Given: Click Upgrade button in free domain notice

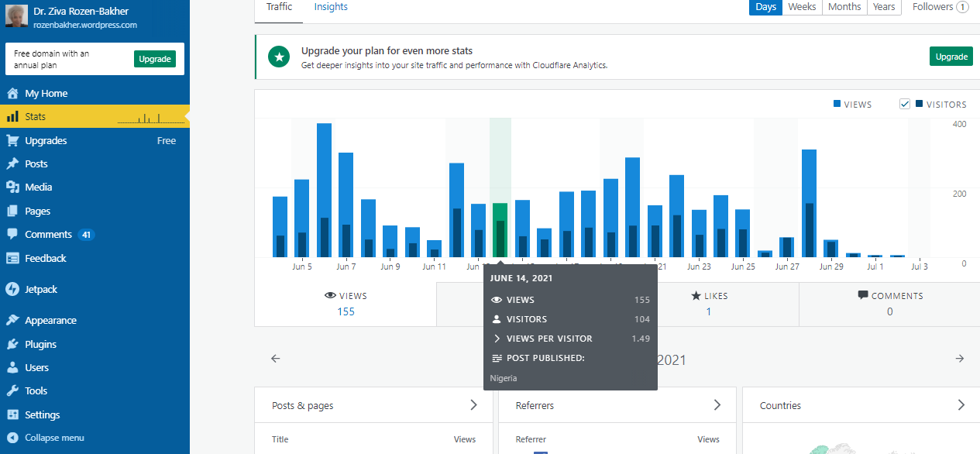Looking at the screenshot, I should [x=155, y=59].
